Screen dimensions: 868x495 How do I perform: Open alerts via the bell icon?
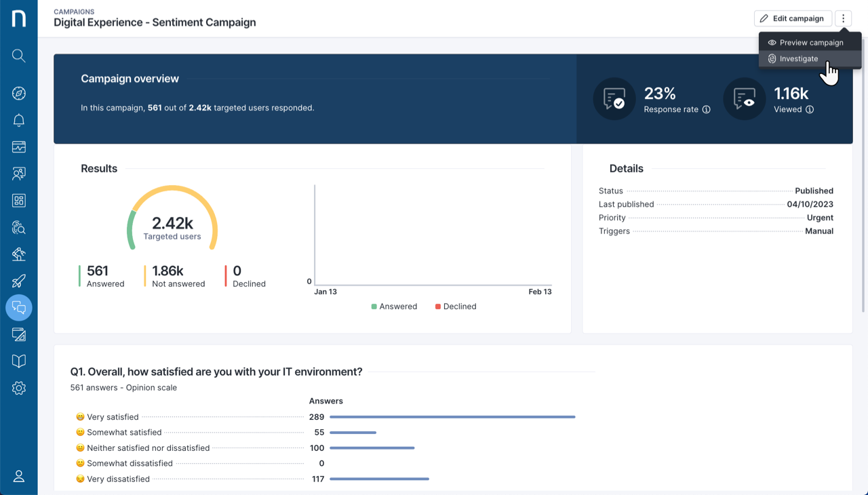coord(19,120)
